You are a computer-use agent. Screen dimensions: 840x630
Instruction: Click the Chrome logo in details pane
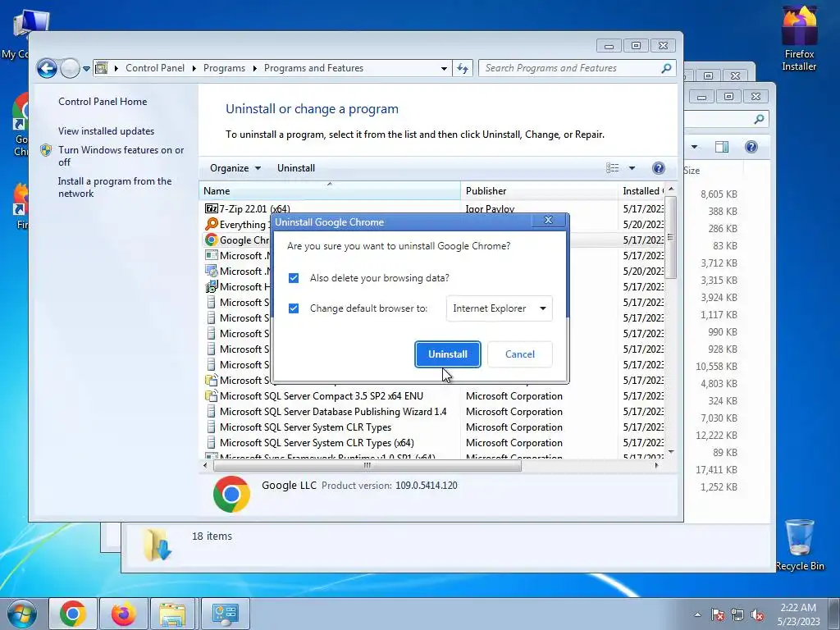(x=231, y=494)
